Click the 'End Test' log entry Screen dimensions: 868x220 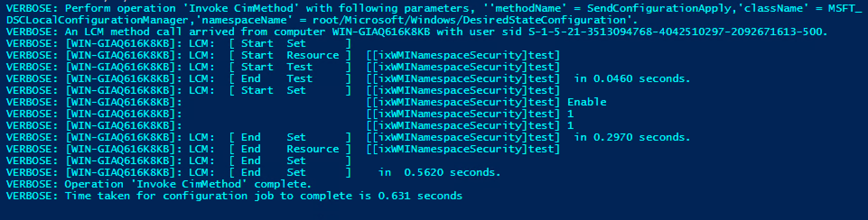tap(277, 78)
